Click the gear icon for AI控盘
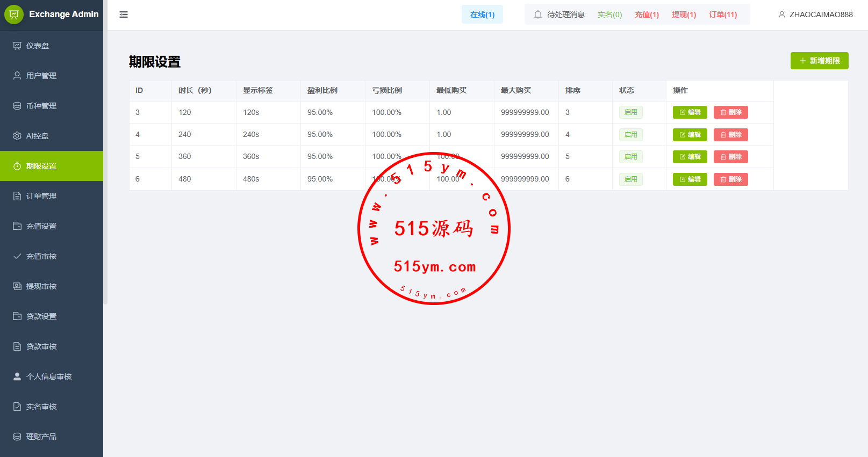Screen dimensions: 868x457 pos(17,136)
